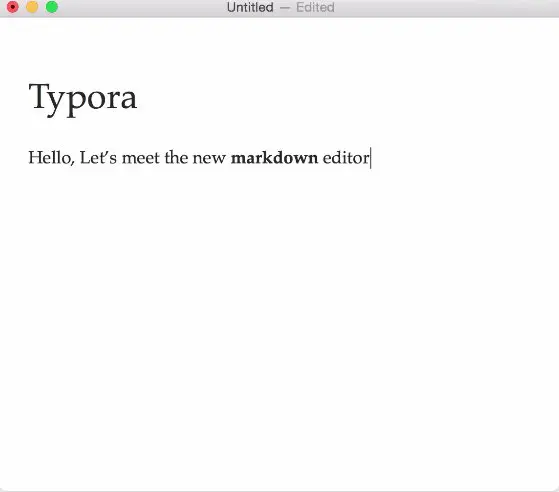Click the word 'Let's' in paragraph
Viewport: 559px width, 492px height.
click(x=98, y=157)
